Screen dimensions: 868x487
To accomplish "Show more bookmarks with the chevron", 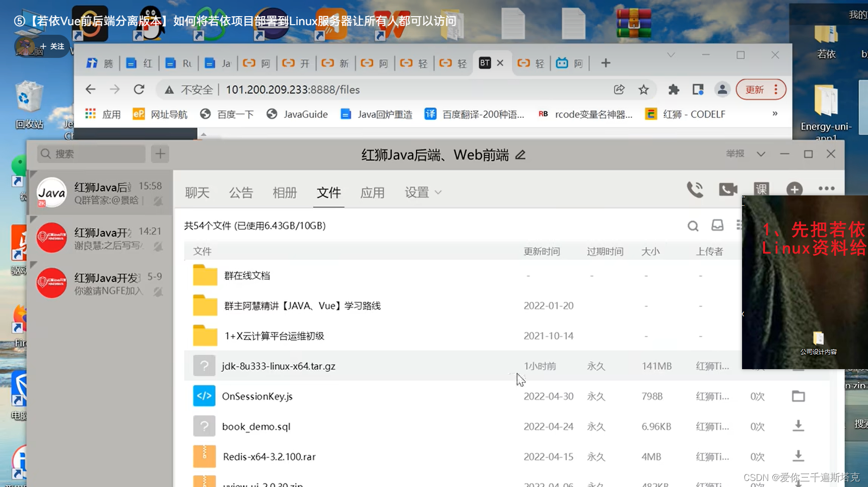I will [775, 114].
